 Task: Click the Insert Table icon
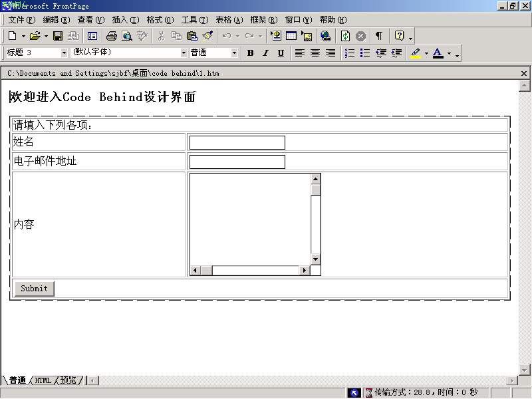291,36
